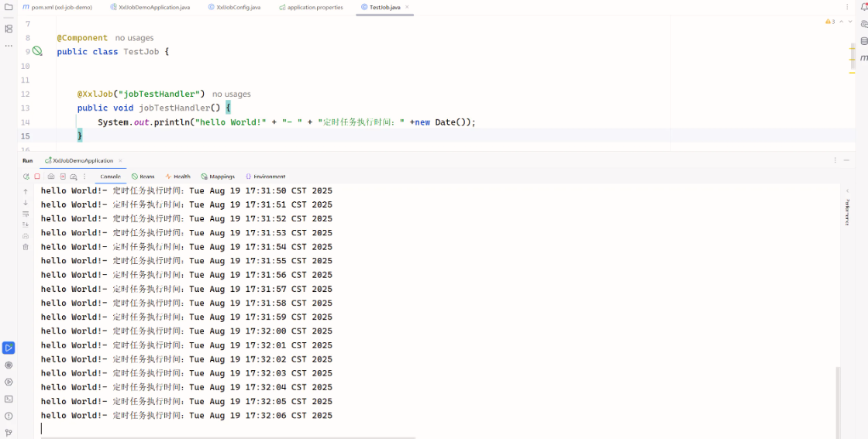Open the Terminal tool window
Image resolution: width=868 pixels, height=439 pixels.
point(9,399)
